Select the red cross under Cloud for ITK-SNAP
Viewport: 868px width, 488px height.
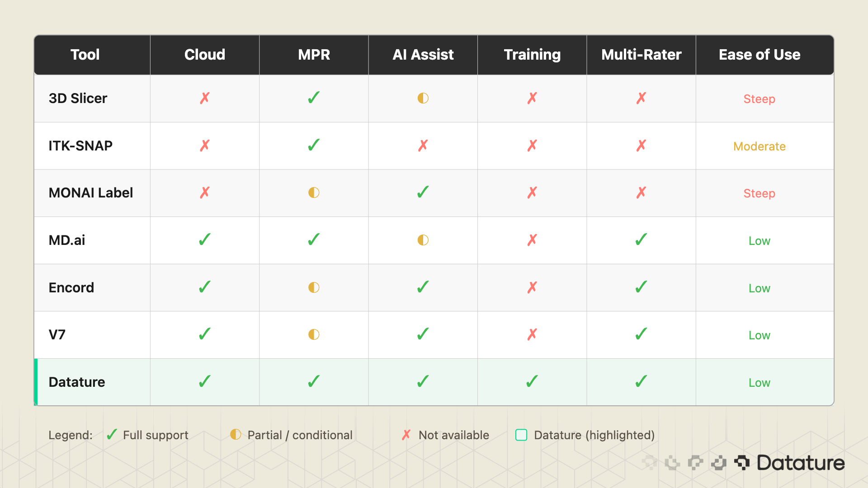coord(204,145)
